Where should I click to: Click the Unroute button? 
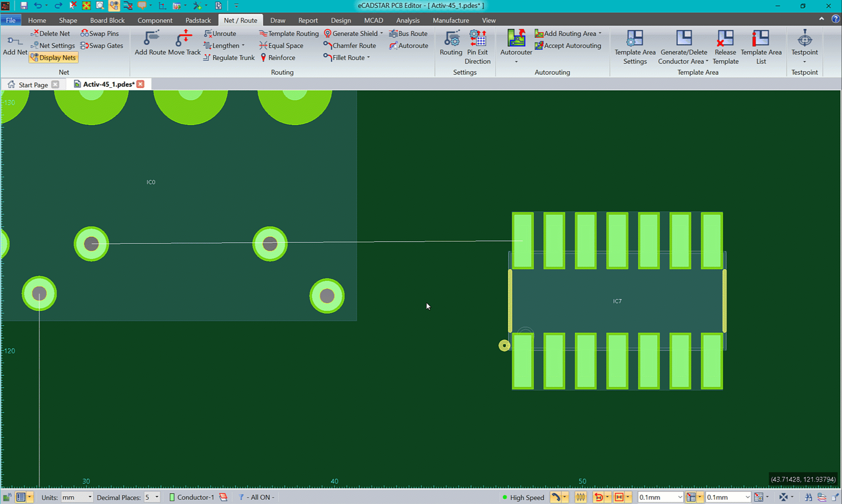[x=220, y=34]
